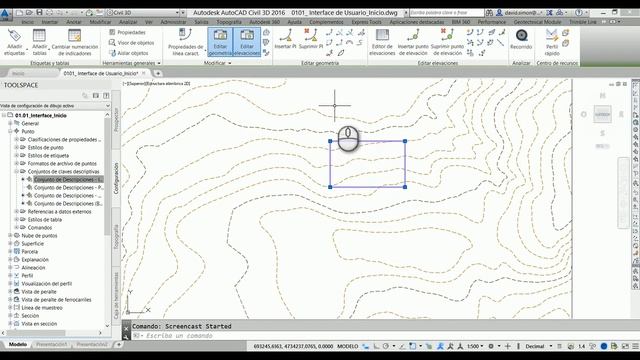The image size is (640, 360).
Task: Open the Insertar ribbon tab
Action: 50,22
